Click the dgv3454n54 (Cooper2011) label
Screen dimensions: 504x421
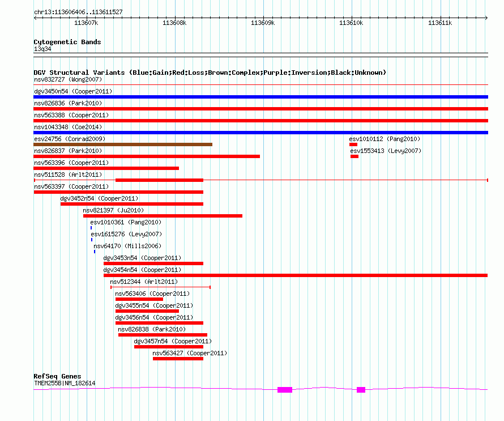142,270
